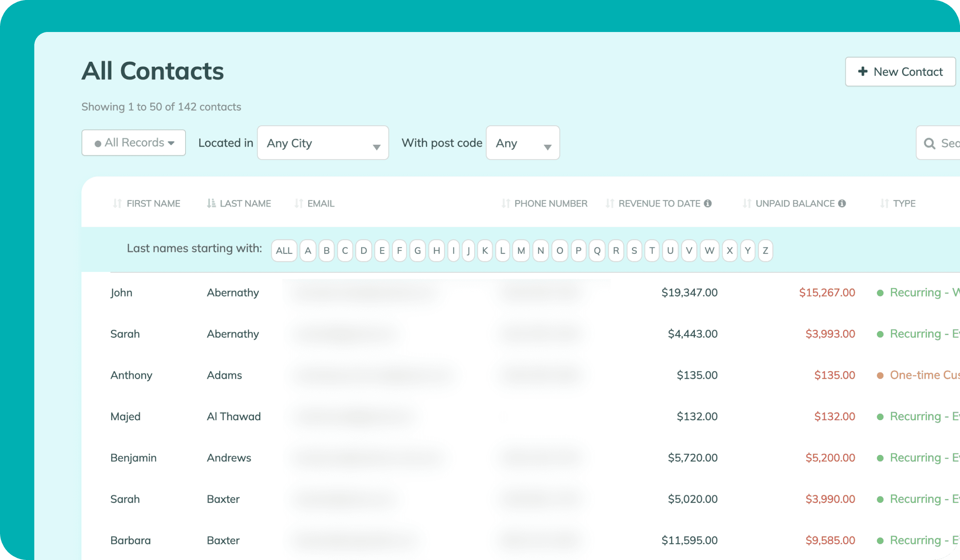Filter last names starting with Z
Image resolution: width=960 pixels, height=560 pixels.
(x=765, y=251)
